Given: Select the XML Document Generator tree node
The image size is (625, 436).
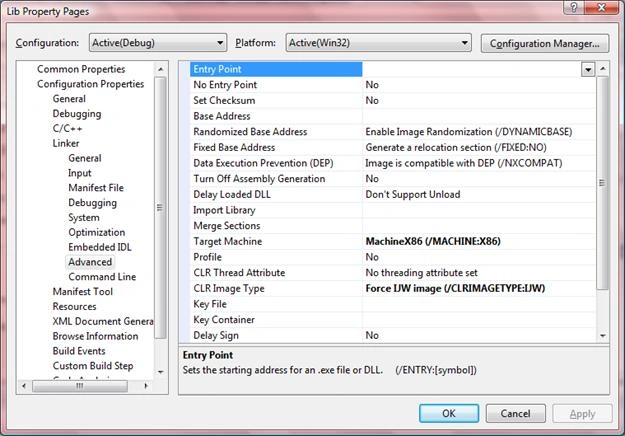Looking at the screenshot, I should 103,321.
